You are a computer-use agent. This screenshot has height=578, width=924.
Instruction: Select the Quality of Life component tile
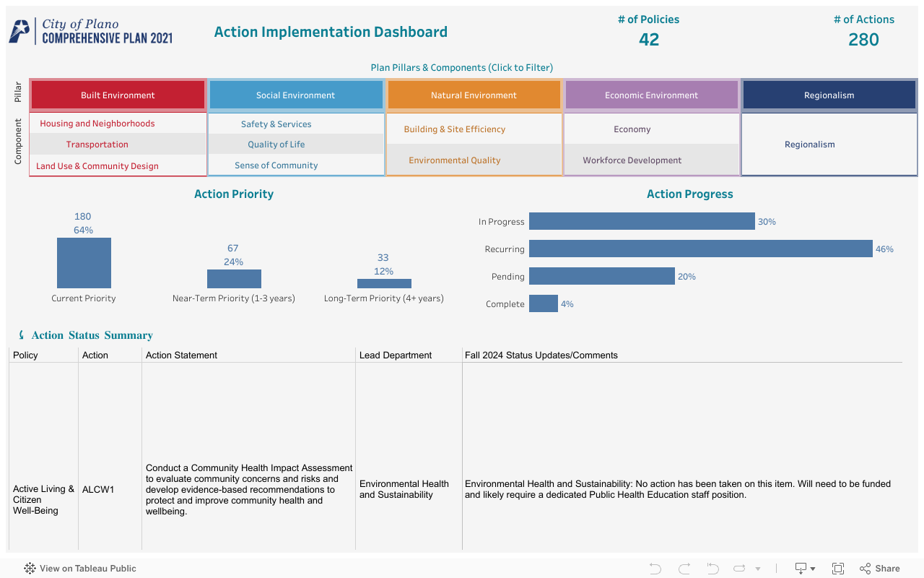point(276,144)
